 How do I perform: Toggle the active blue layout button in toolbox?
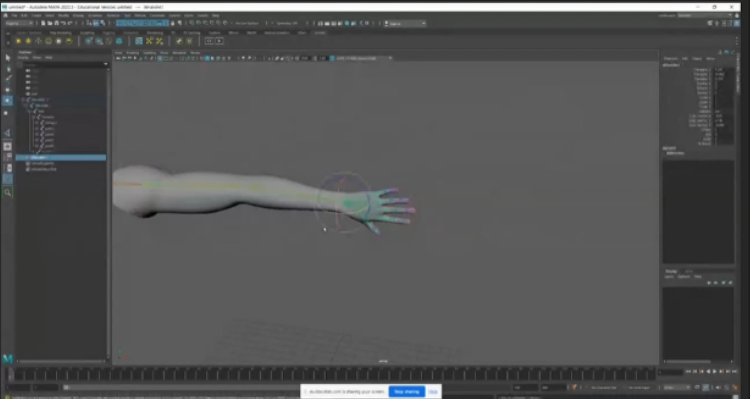pyautogui.click(x=7, y=179)
